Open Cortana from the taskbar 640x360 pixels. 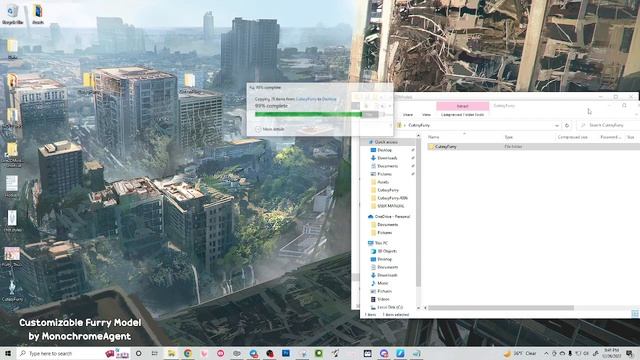(138, 353)
